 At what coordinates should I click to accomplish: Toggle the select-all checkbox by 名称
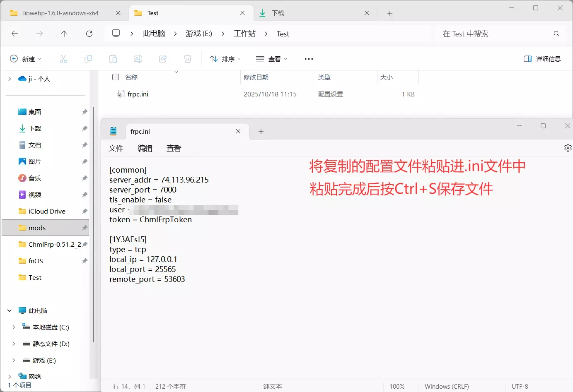pos(116,77)
